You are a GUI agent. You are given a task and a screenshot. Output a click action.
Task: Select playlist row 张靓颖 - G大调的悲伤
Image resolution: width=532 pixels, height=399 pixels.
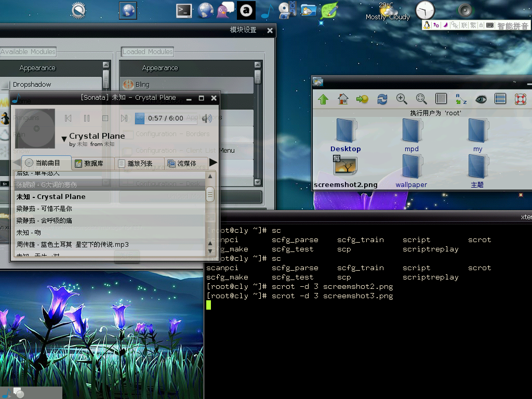[109, 185]
